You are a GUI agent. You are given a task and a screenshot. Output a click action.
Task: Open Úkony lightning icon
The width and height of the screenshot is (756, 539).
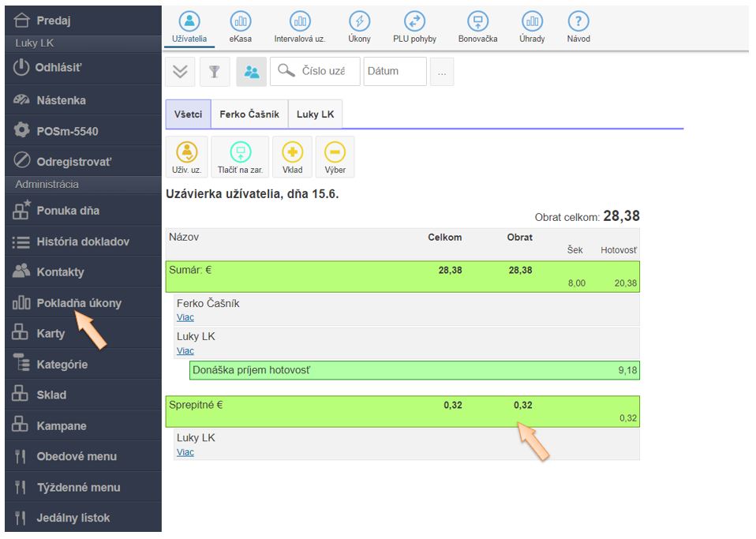[x=359, y=23]
